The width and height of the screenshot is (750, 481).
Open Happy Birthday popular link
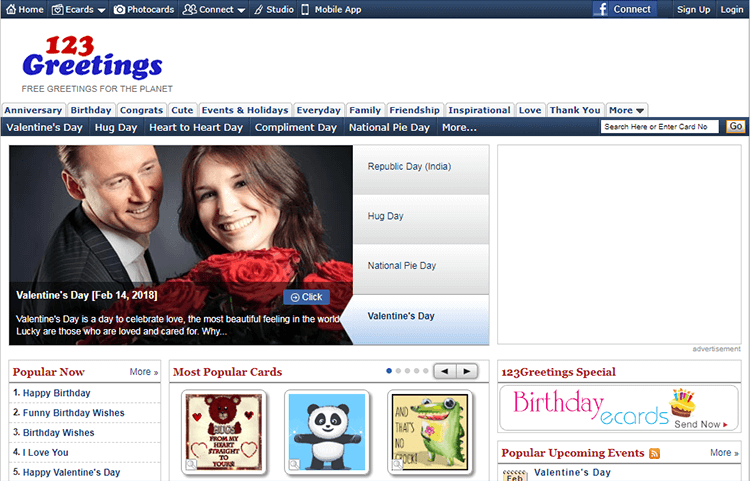[56, 393]
